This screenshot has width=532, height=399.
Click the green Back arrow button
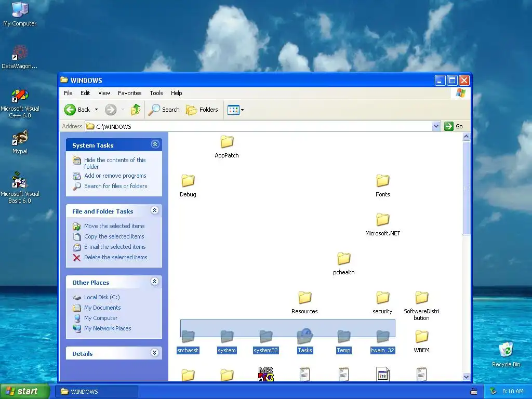(x=70, y=110)
